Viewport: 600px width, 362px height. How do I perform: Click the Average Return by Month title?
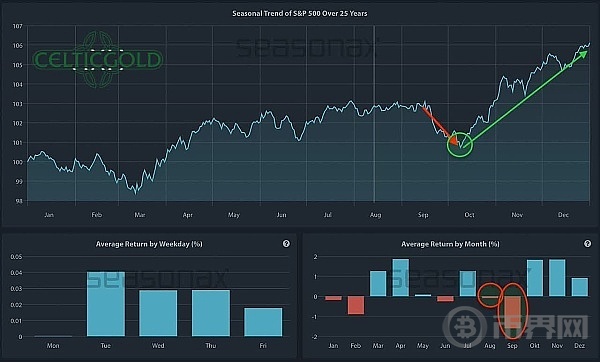click(450, 244)
